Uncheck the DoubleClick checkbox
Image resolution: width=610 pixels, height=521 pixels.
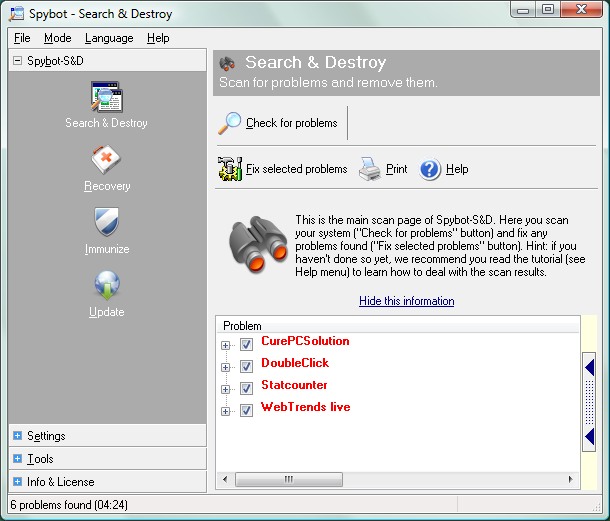point(246,366)
